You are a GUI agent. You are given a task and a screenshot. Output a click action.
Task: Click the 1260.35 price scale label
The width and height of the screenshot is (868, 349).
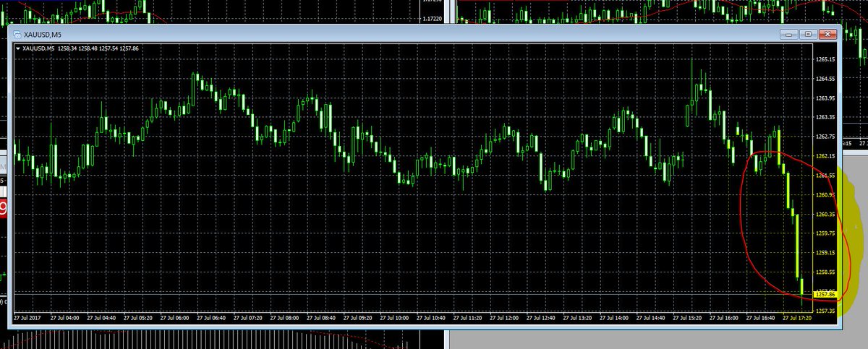pos(825,215)
